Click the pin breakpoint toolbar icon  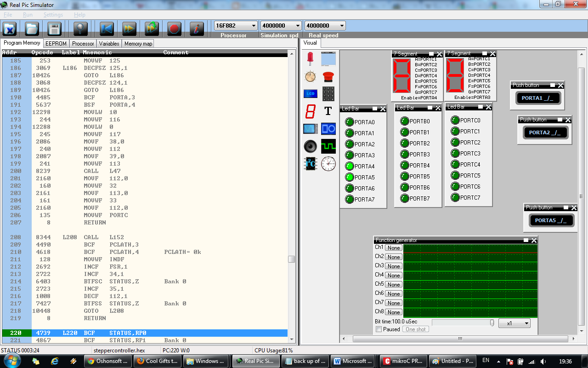coord(80,29)
